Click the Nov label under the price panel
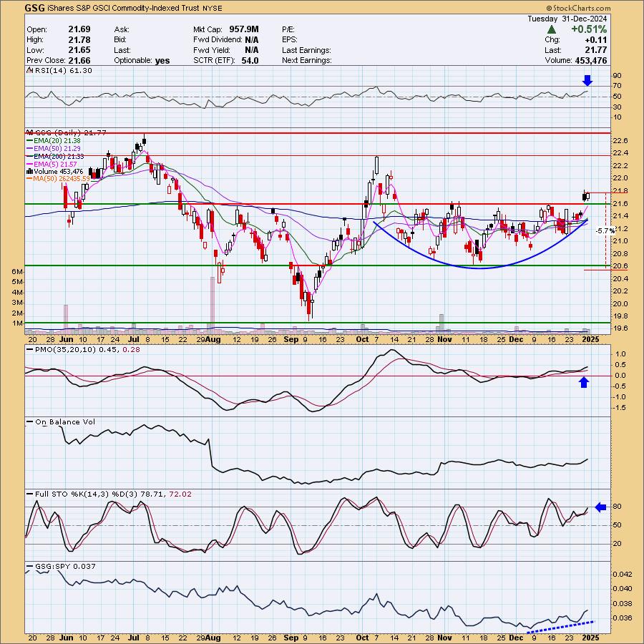 444,340
